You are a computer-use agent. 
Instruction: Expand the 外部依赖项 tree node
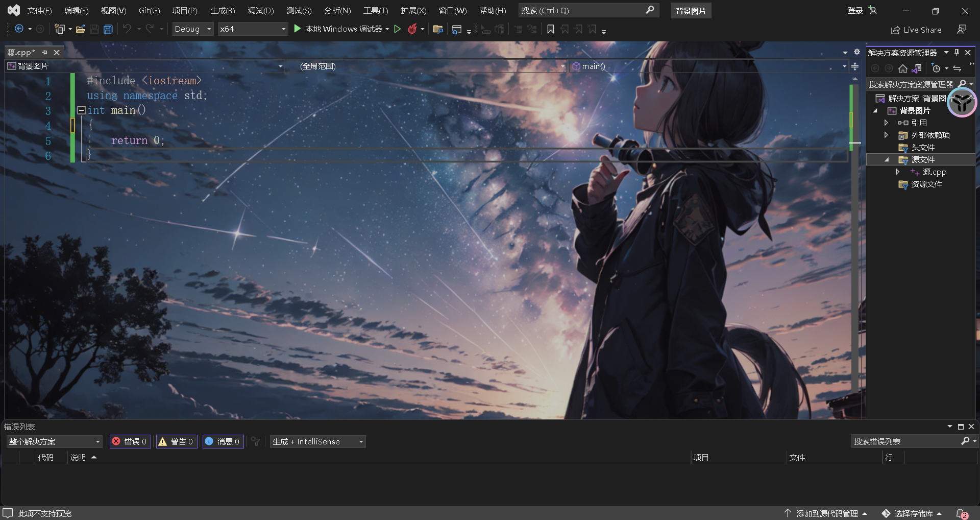coord(886,135)
